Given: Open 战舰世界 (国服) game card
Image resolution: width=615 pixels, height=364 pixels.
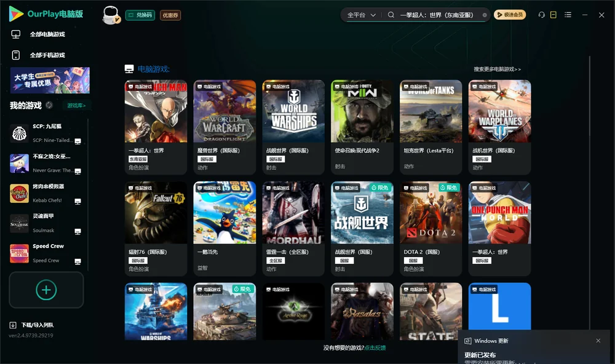Looking at the screenshot, I should coord(362,229).
